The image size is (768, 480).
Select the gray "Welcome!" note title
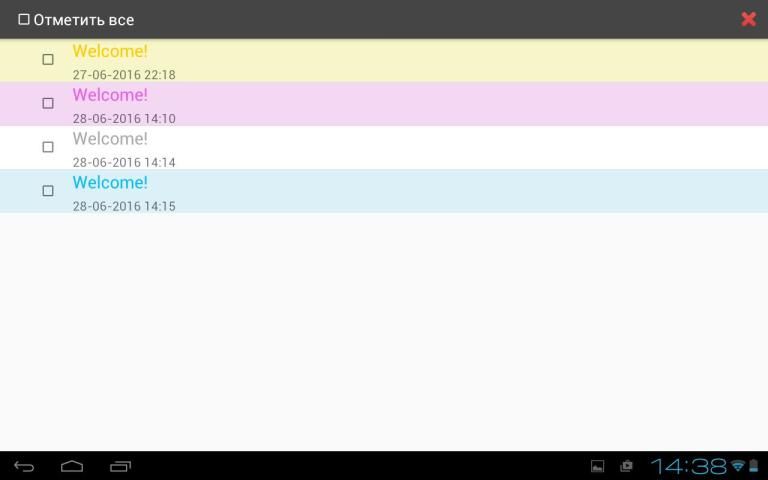click(x=110, y=139)
